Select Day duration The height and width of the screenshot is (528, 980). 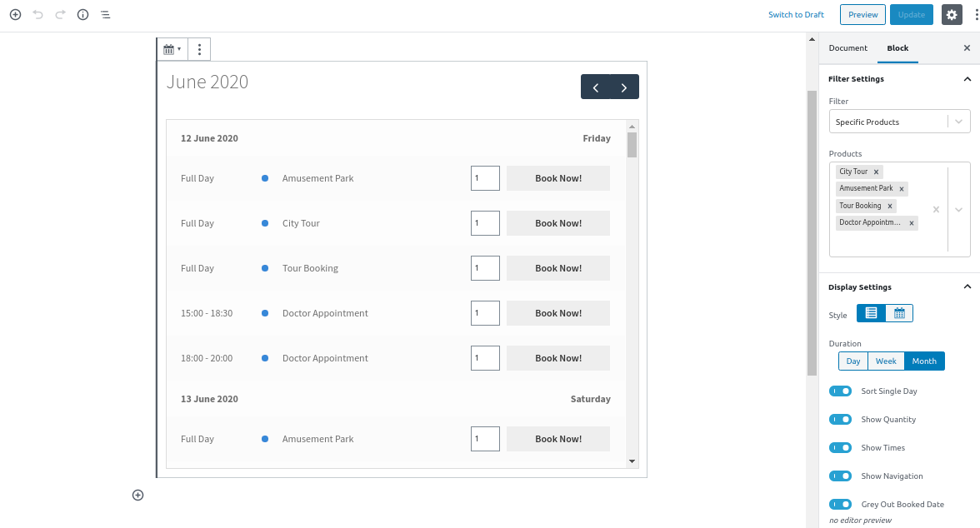(853, 361)
